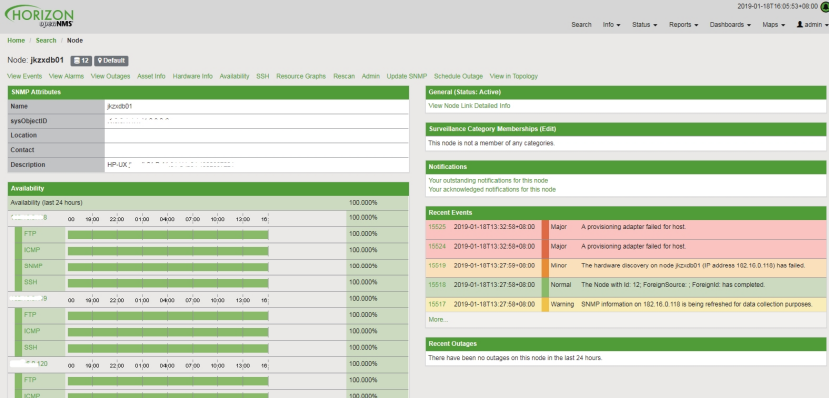Open the Search menu item
This screenshot has height=398, width=830.
coord(581,25)
